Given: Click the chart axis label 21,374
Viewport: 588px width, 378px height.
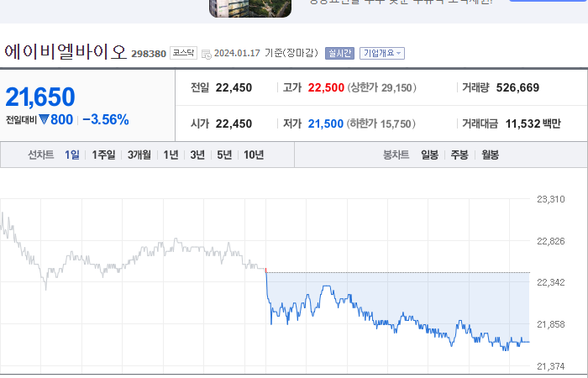Looking at the screenshot, I should click(x=550, y=366).
